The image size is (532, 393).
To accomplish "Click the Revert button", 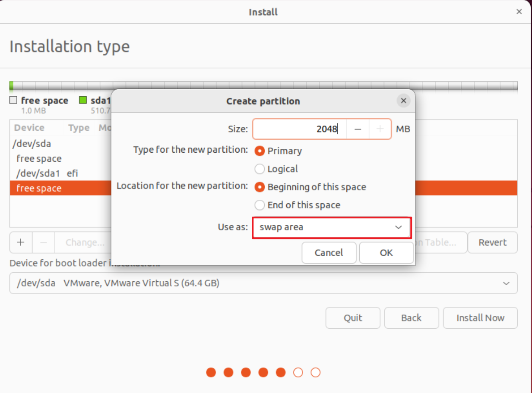I will [492, 242].
